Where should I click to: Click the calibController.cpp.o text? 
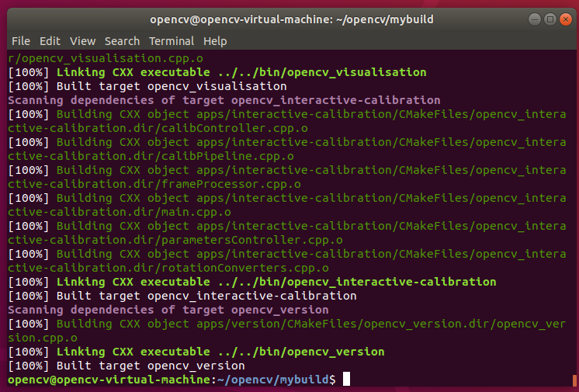tap(234, 128)
